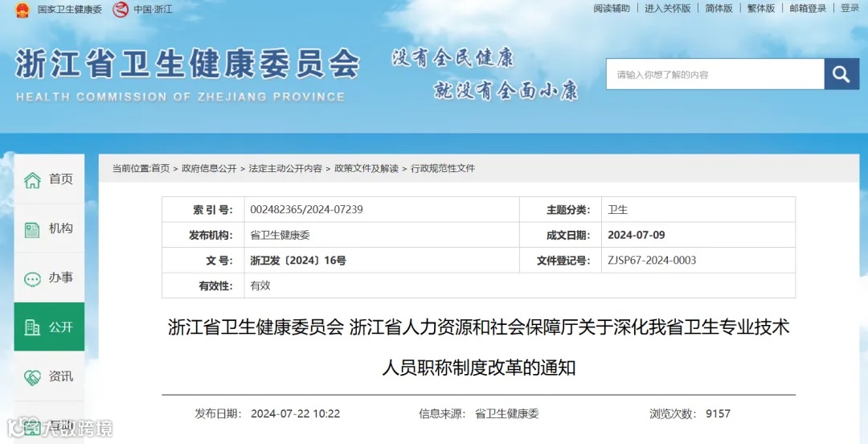Screen dimensions: 868x444
Task: Click the 浙江省卫生健康委员会 site title
Action: coord(187,64)
